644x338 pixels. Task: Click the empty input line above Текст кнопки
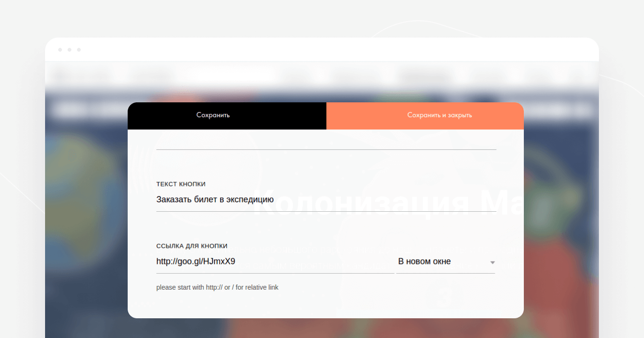(326, 143)
